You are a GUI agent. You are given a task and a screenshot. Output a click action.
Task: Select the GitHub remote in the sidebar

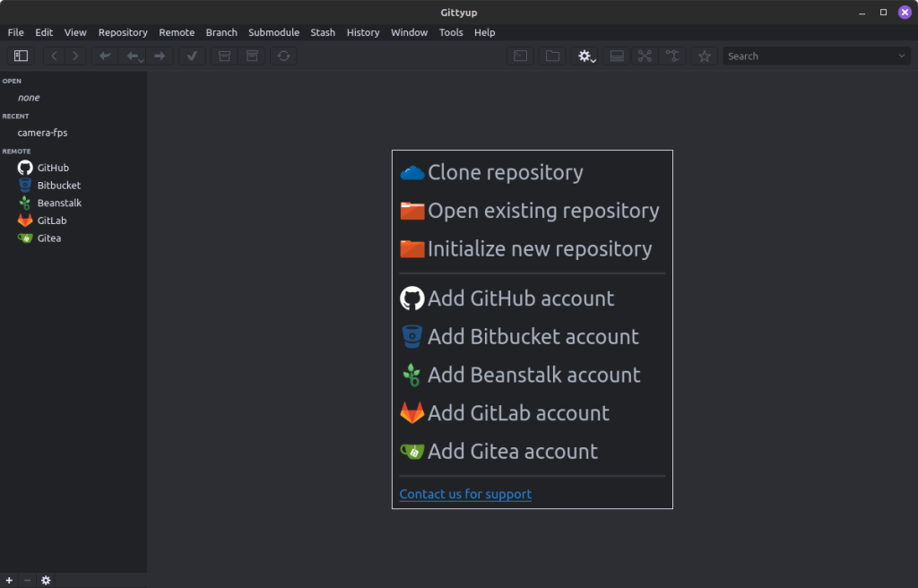(x=52, y=168)
